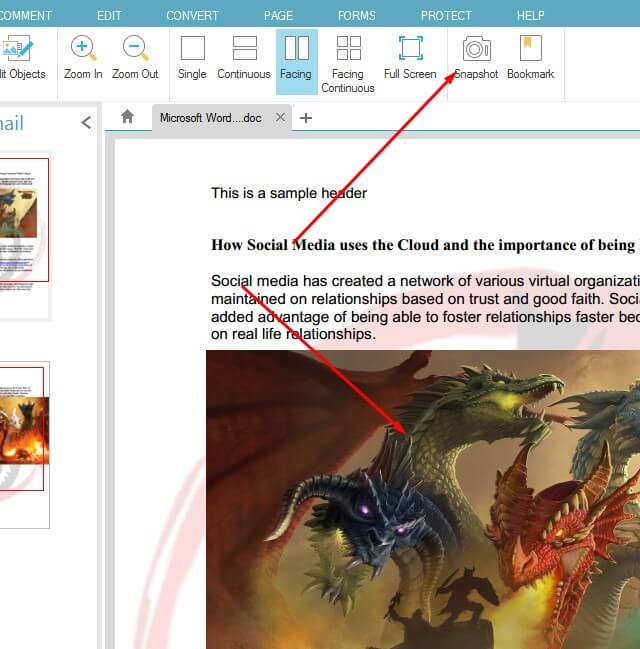
Task: Enter Full Screen mode
Action: tap(410, 59)
